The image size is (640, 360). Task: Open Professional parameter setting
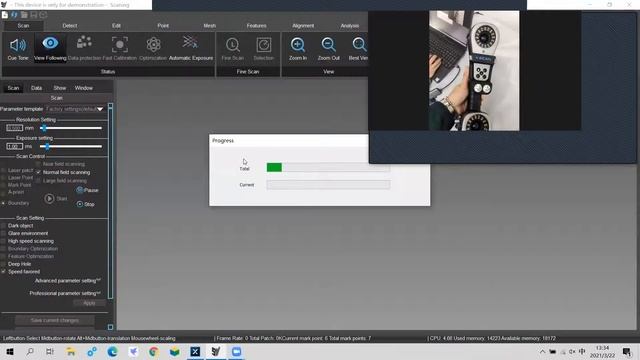pos(64,293)
